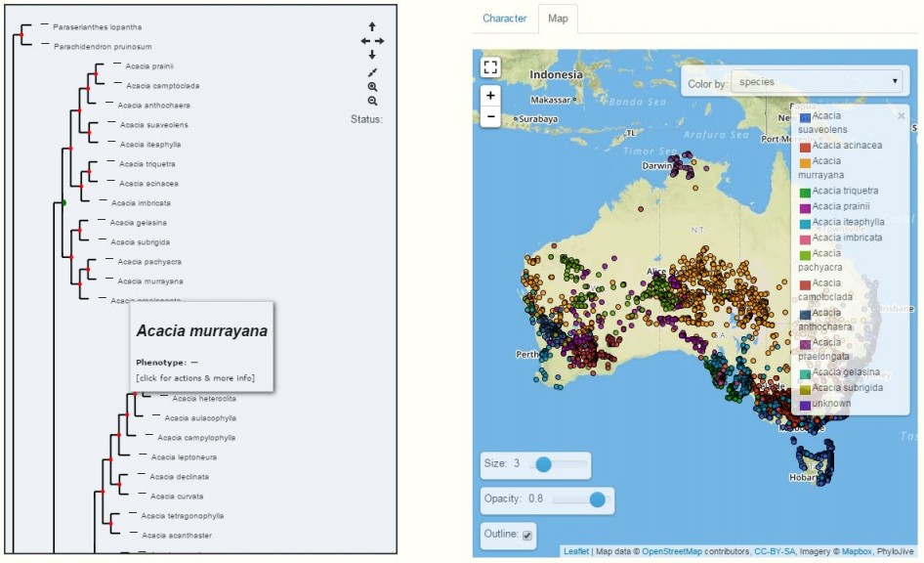This screenshot has height=563, width=924.
Task: Open the Color by species dropdown
Action: [x=818, y=82]
